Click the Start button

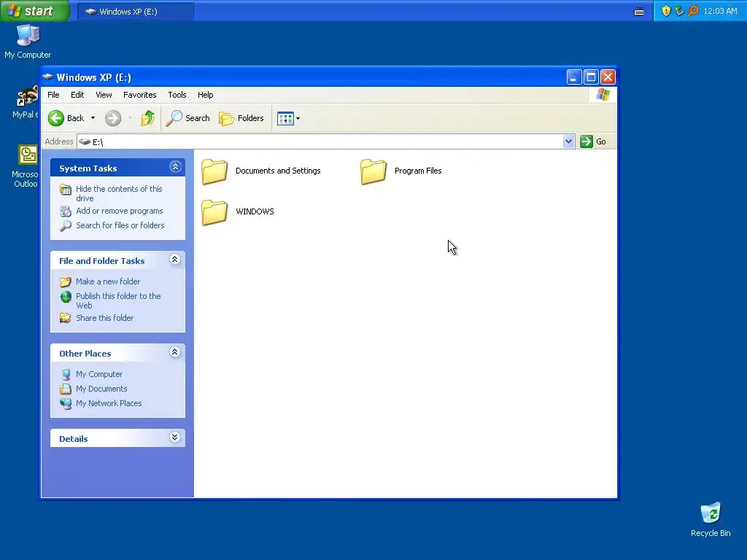pos(35,11)
